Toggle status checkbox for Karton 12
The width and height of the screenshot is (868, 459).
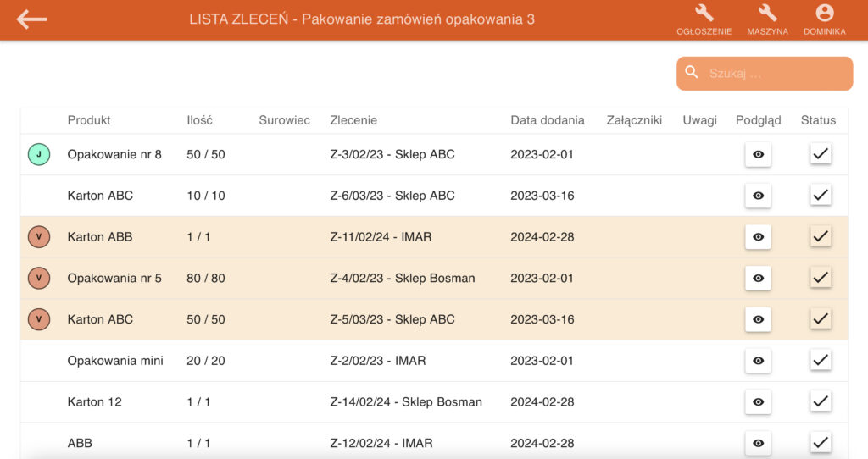(x=820, y=401)
